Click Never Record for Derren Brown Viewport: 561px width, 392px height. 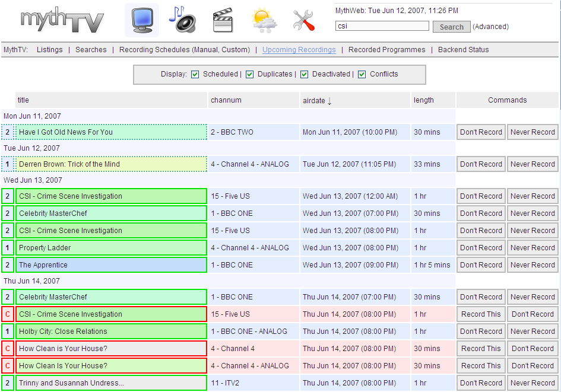[x=533, y=164]
